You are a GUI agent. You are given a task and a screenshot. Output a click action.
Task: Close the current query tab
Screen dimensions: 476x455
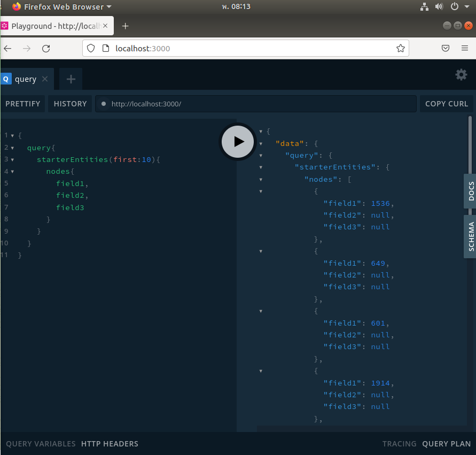point(44,78)
